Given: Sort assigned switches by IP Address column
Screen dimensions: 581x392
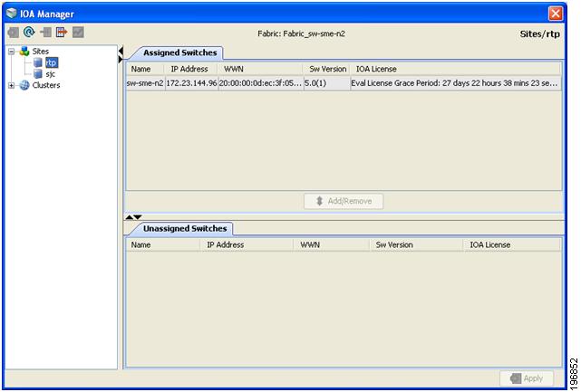Looking at the screenshot, I should point(191,69).
